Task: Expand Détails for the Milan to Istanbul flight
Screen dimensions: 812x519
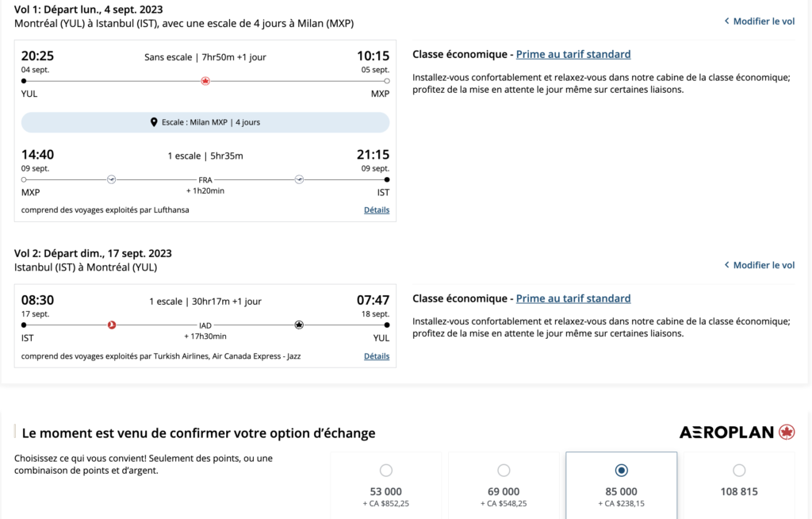Action: pos(377,210)
